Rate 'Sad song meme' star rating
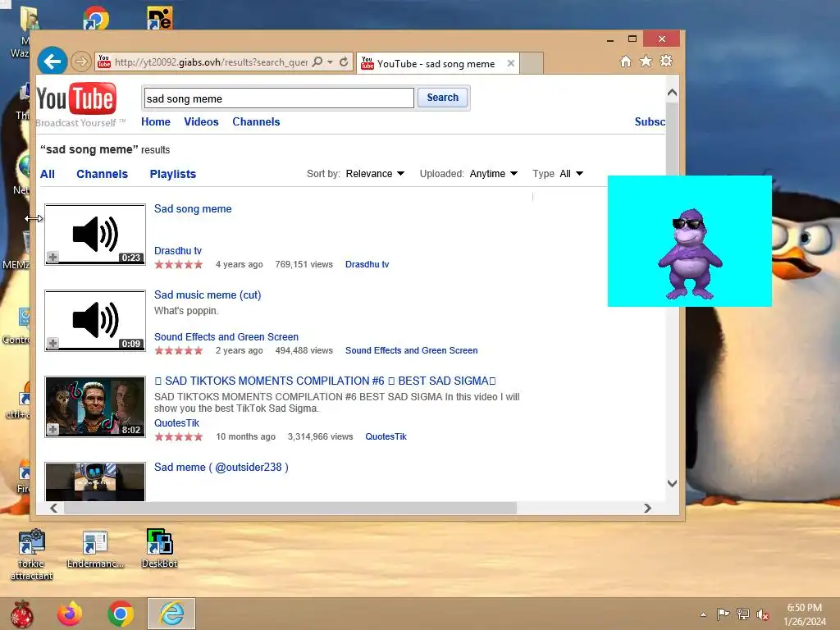Image resolution: width=840 pixels, height=630 pixels. point(178,265)
